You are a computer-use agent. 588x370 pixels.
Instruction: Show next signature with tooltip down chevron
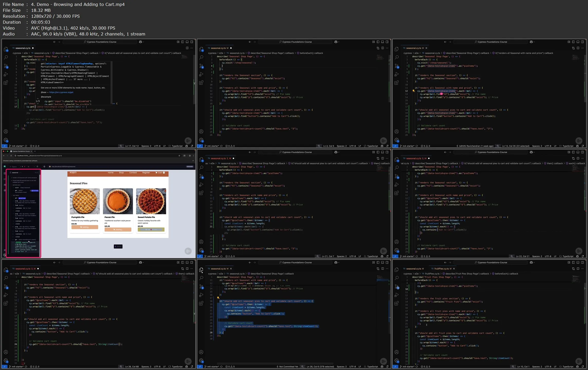[x=38, y=104]
